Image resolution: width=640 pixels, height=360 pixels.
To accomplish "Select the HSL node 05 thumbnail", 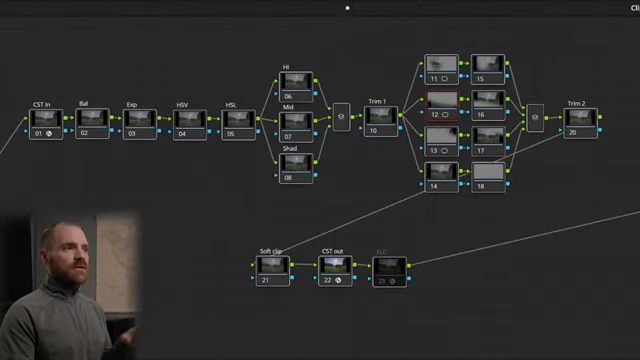I will click(238, 120).
